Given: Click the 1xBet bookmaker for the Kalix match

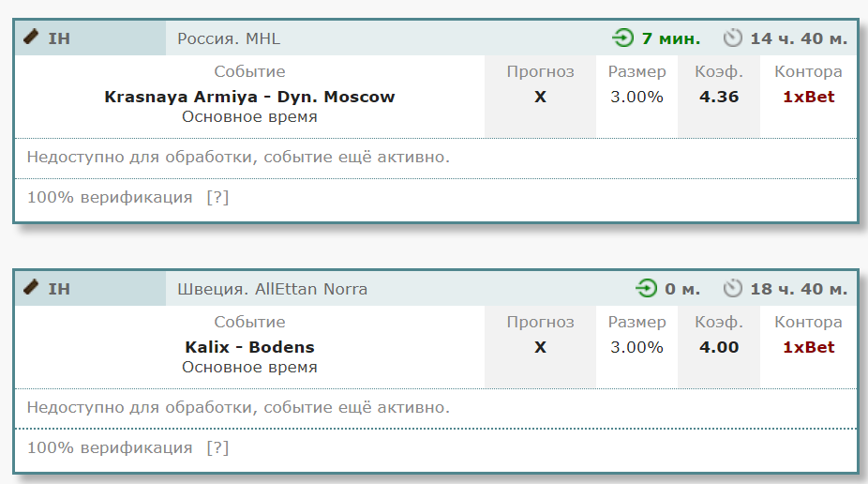Looking at the screenshot, I should (x=808, y=347).
